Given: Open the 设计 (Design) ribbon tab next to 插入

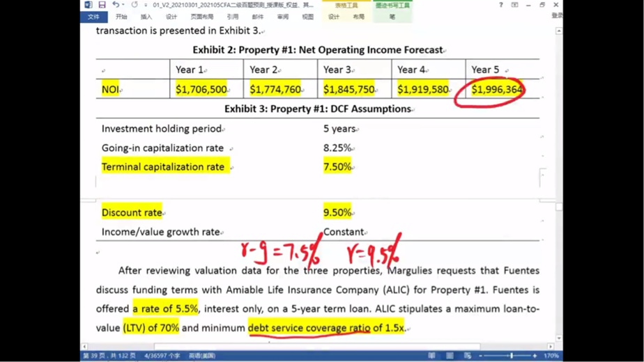Looking at the screenshot, I should (x=171, y=17).
